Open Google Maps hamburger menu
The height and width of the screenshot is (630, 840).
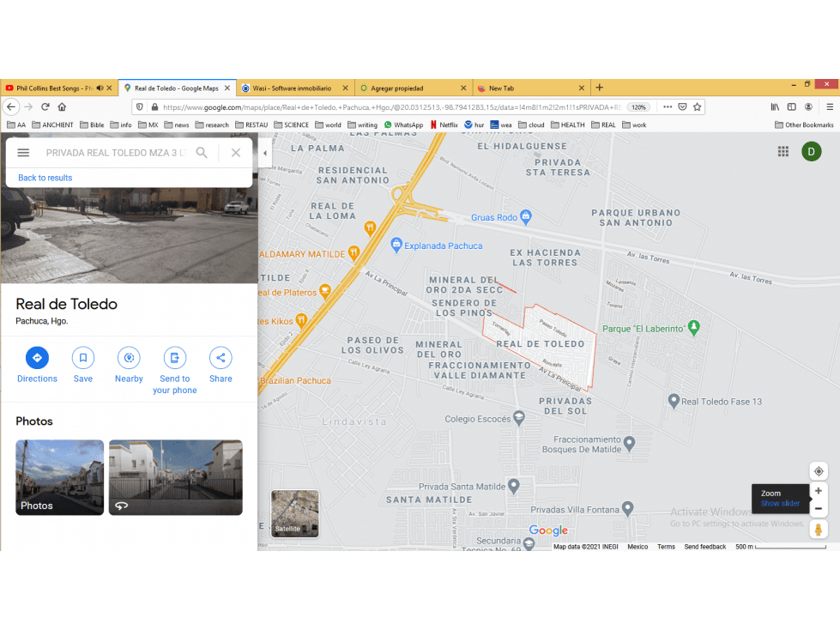point(23,153)
